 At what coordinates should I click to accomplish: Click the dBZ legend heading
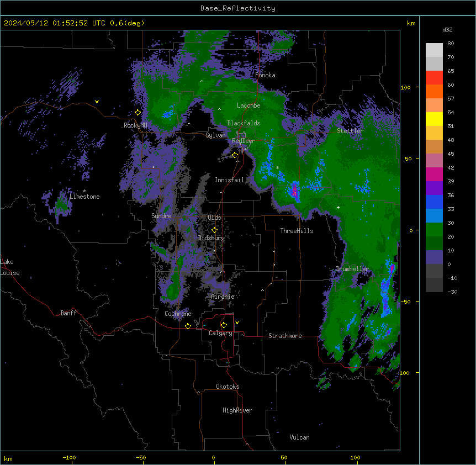coord(447,30)
